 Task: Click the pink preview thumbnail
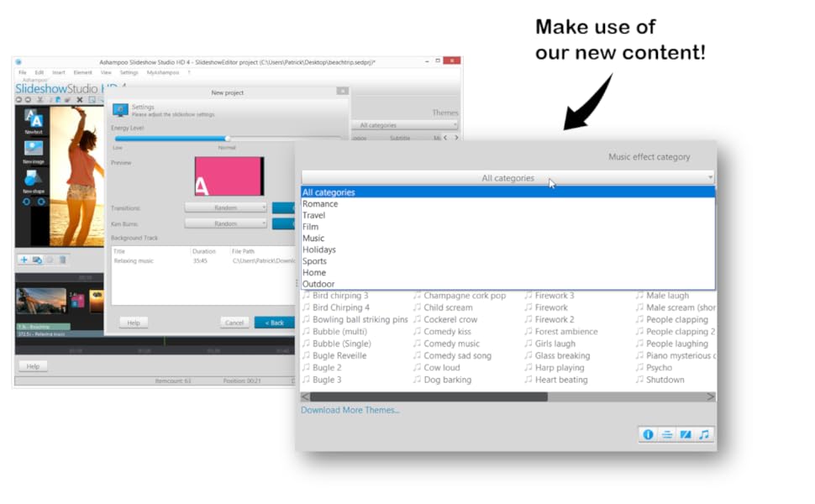pos(229,176)
